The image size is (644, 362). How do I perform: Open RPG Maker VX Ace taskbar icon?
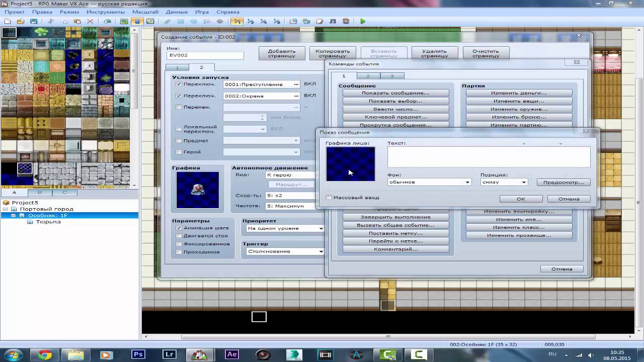(x=201, y=354)
